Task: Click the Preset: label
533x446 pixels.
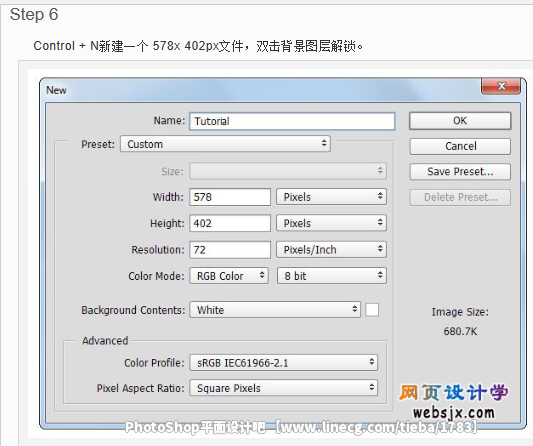Action: (98, 144)
